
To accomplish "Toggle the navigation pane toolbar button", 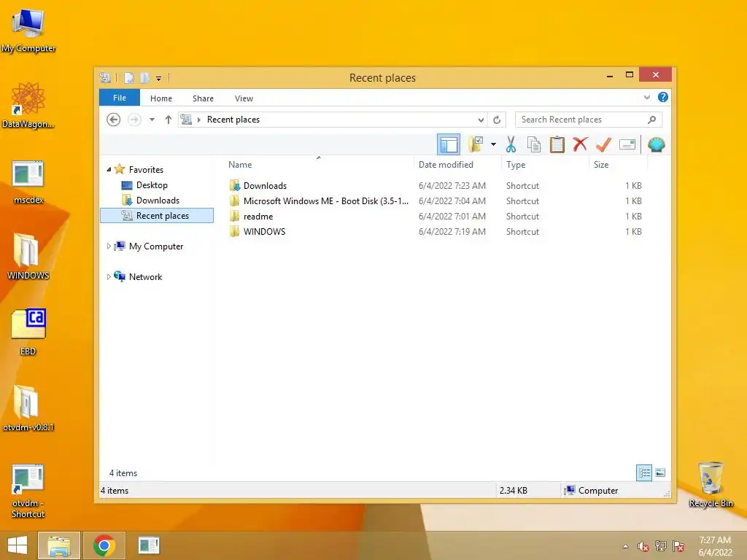I will (449, 144).
